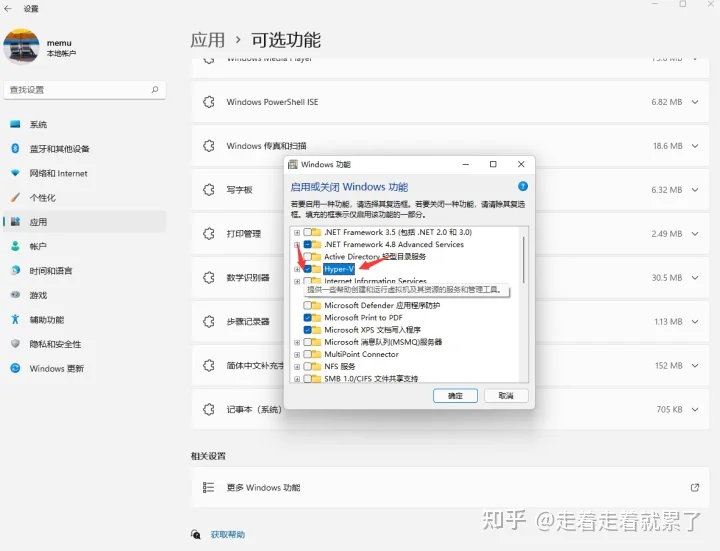Click 取消 button in Windows 功能 dialog
720x551 pixels.
coord(506,396)
